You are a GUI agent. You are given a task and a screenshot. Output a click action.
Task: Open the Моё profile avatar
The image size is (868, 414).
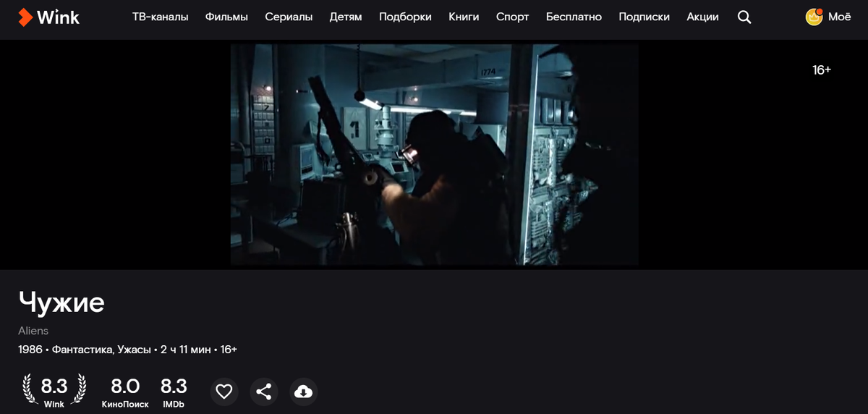[x=814, y=17]
